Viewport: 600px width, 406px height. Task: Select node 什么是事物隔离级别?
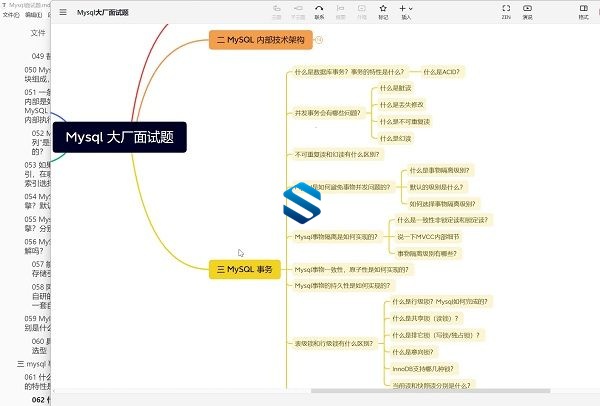[439, 170]
